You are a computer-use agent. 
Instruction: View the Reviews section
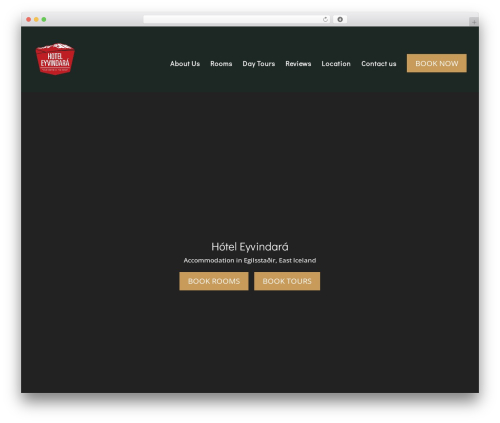(298, 64)
